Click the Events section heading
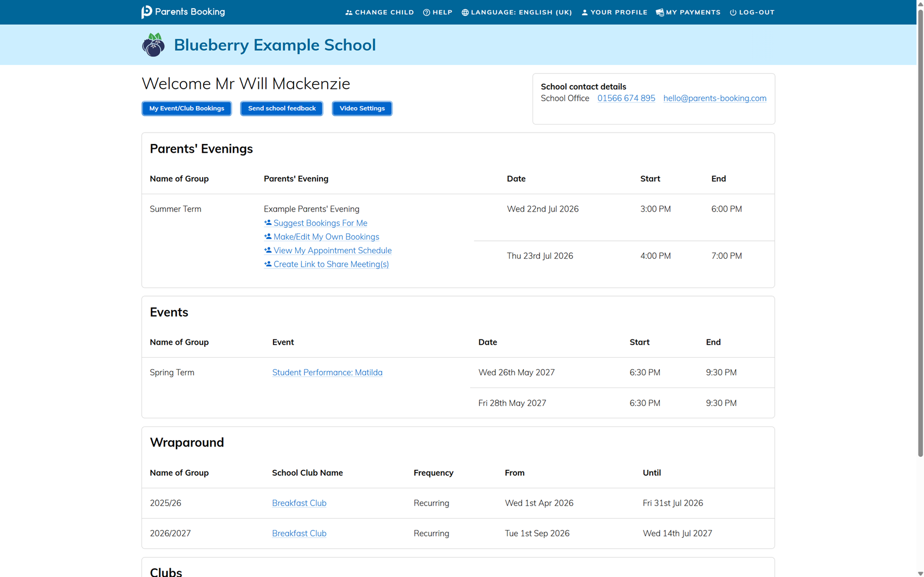This screenshot has height=577, width=924. click(169, 312)
